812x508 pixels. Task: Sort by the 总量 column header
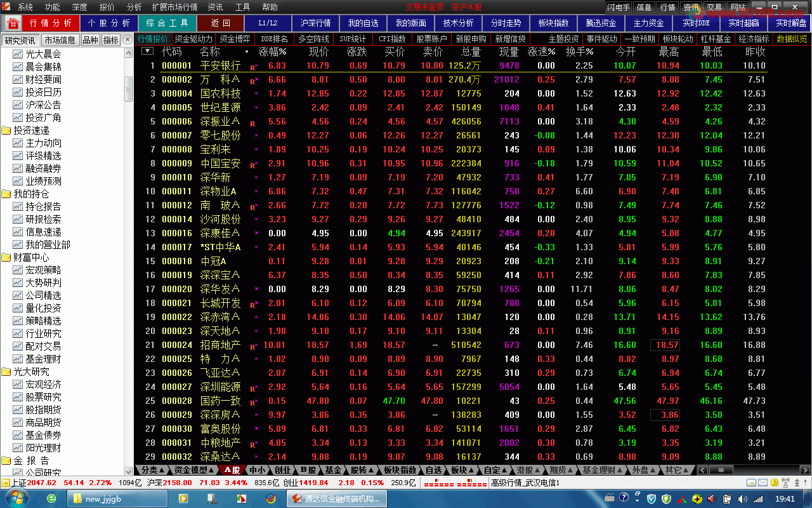click(x=471, y=51)
